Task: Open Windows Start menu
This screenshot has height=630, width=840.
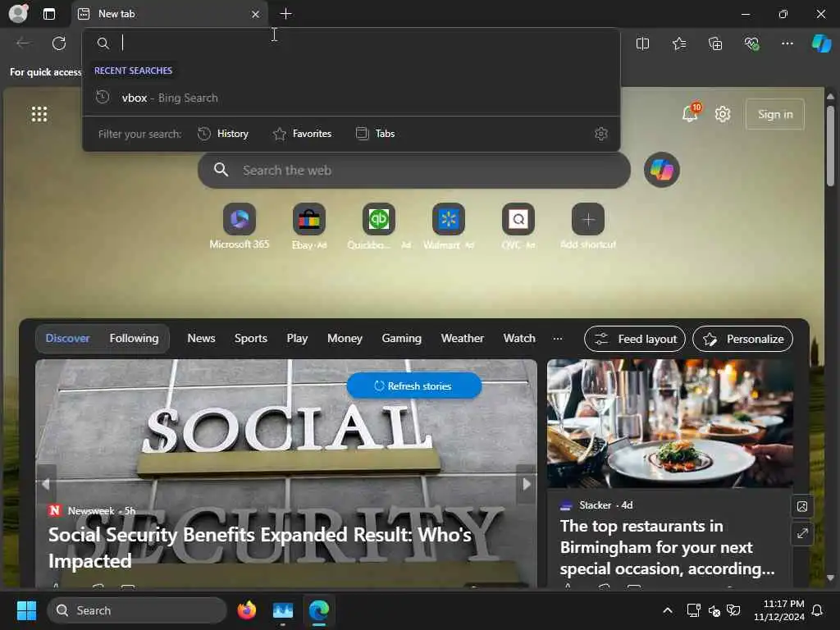Action: pyautogui.click(x=26, y=610)
